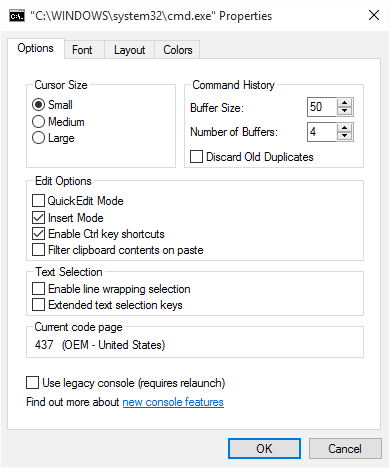The width and height of the screenshot is (390, 468).
Task: Switch to the Font tab
Action: 82,50
